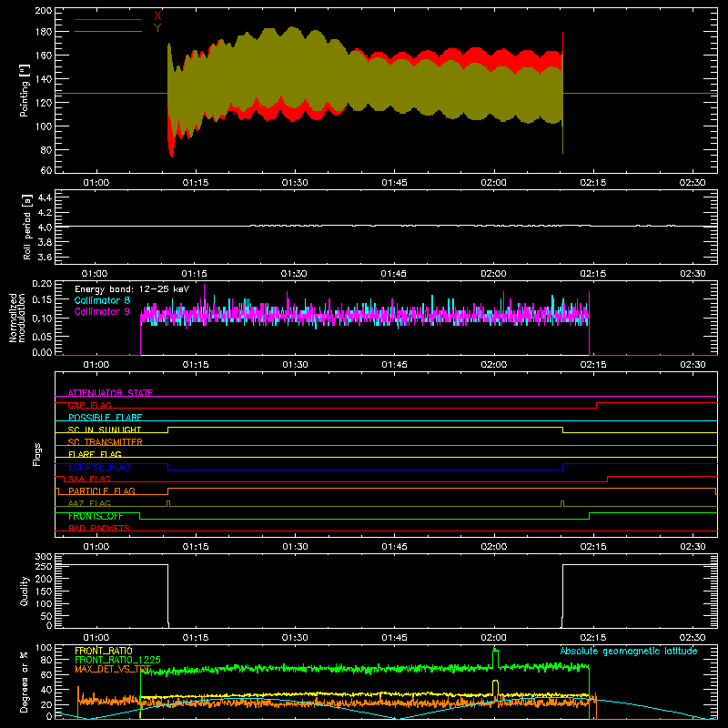Screen dimensions: 728x728
Task: Click the yellow FRONT_RATIO bump near 02:00
Action: point(495,687)
